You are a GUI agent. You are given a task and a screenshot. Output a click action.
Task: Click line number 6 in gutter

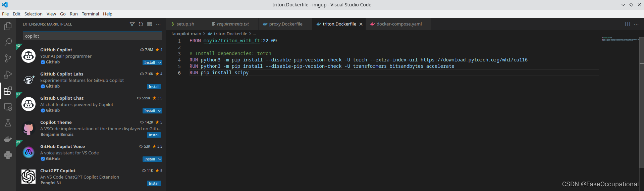[x=179, y=73]
